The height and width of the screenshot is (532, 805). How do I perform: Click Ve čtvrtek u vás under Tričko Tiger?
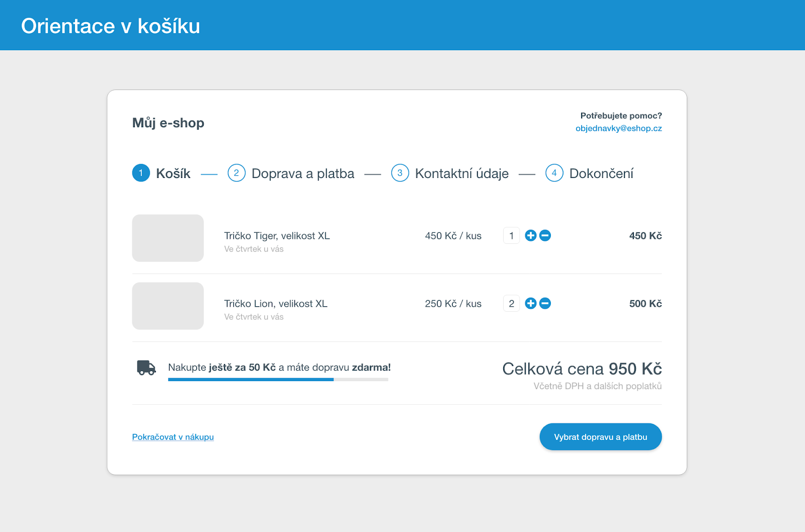(254, 249)
